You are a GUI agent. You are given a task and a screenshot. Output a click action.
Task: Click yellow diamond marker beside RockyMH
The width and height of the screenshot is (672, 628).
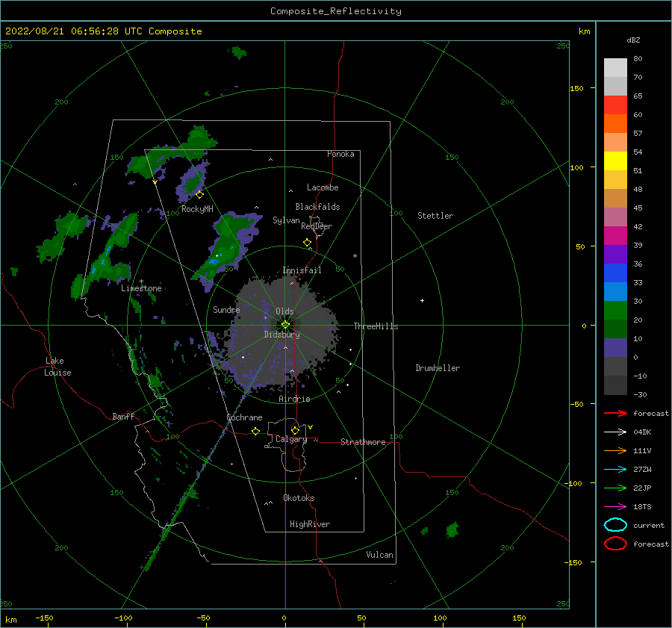pyautogui.click(x=199, y=195)
